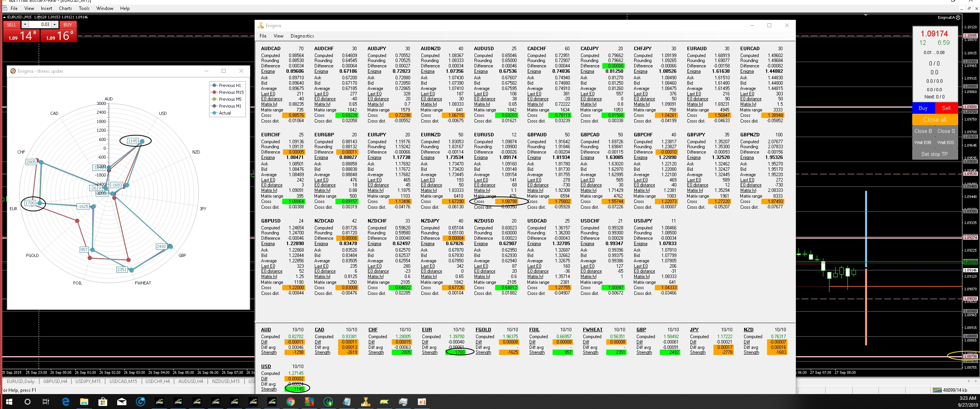Collapse the one-click trading panel triangle
The width and height of the screenshot is (980, 409).
tap(5, 17)
